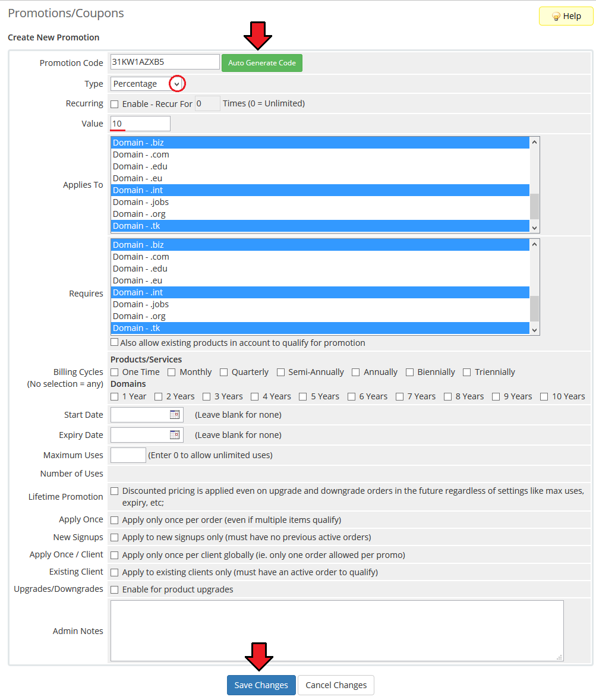Image resolution: width=596 pixels, height=700 pixels.
Task: Check the 5 Years domain option
Action: (x=302, y=396)
